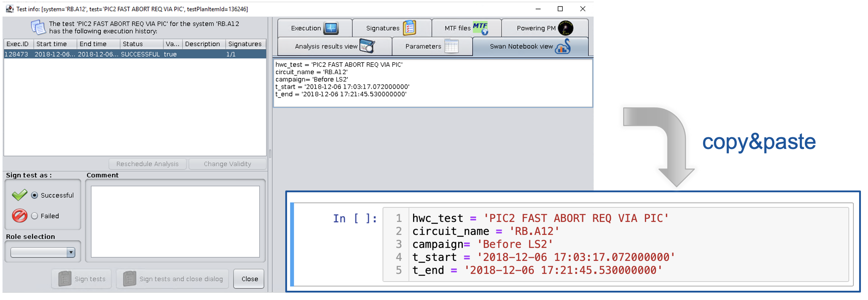Switch to Analysis results view tab
Viewport: 868px width, 300px height.
pos(335,46)
